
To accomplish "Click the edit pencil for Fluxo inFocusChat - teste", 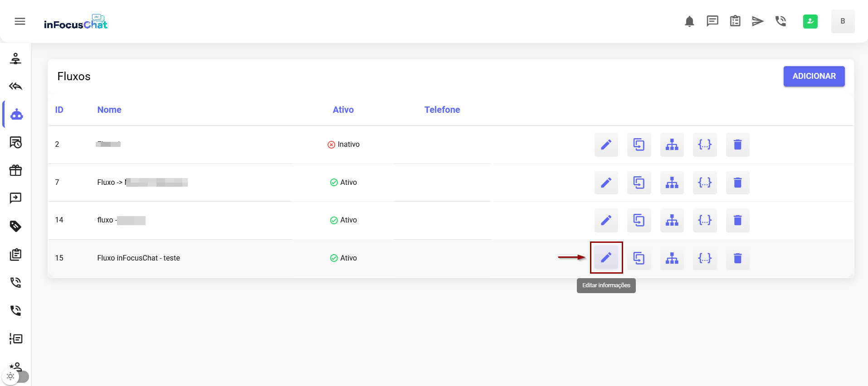I will point(606,258).
